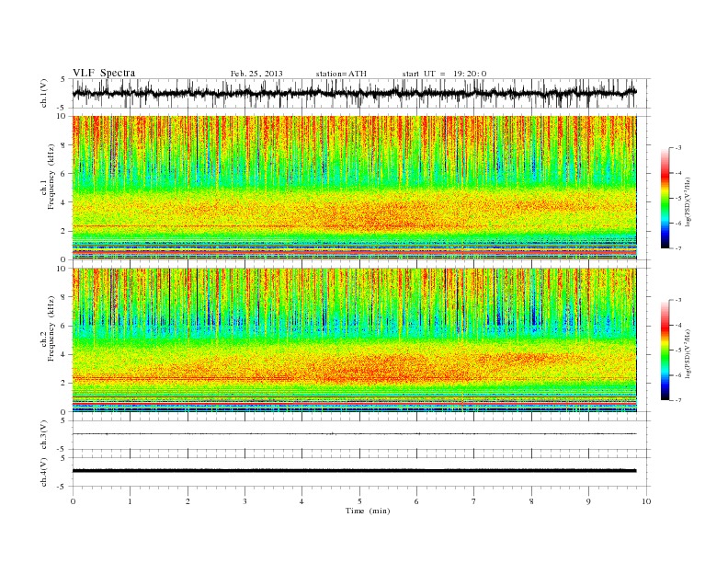Click the ch.1 spectrogram color bar
The image size is (728, 563).
coord(665,198)
